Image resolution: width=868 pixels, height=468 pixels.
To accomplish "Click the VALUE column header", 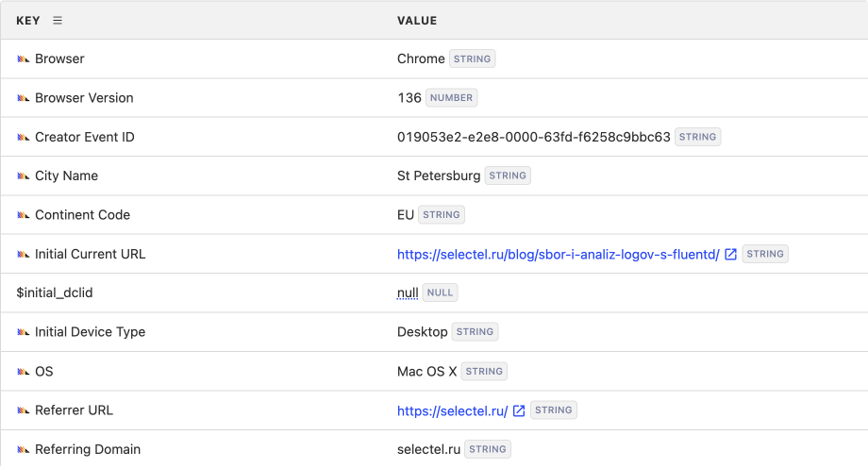I will (416, 20).
